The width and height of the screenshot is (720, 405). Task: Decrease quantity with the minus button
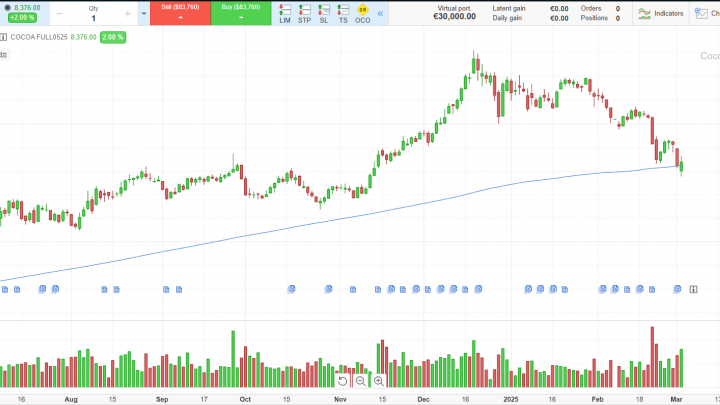(x=59, y=14)
